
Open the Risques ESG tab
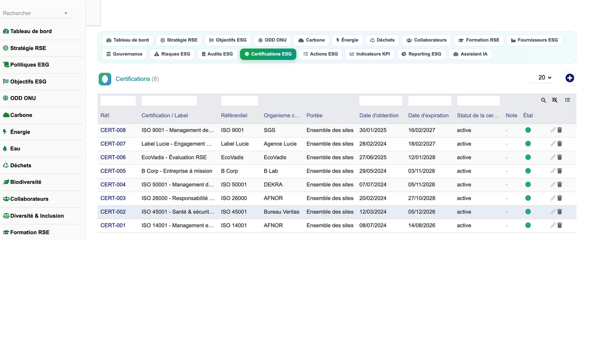click(172, 54)
